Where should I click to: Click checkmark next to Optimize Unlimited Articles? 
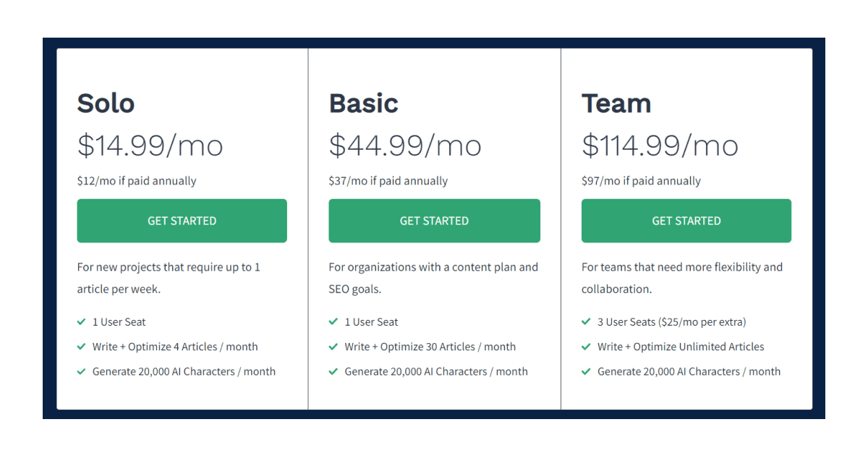[586, 347]
